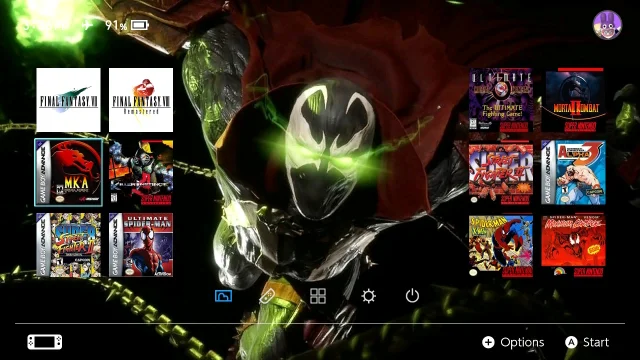Select the handheld console icon at bottom left
Screen dimensions: 640x360
click(45, 342)
